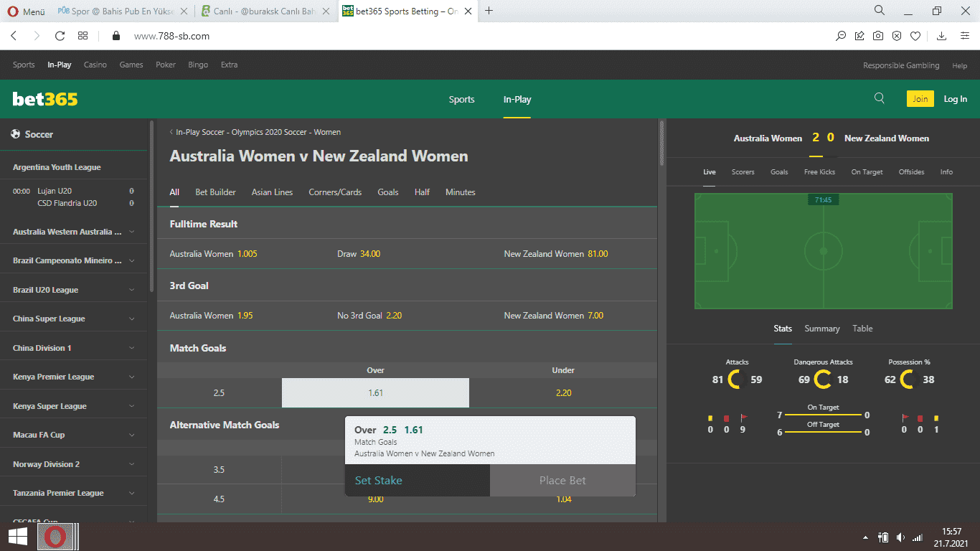980x551 pixels.
Task: Expand Brazil Campeonato Mineiro league
Action: pyautogui.click(x=132, y=260)
